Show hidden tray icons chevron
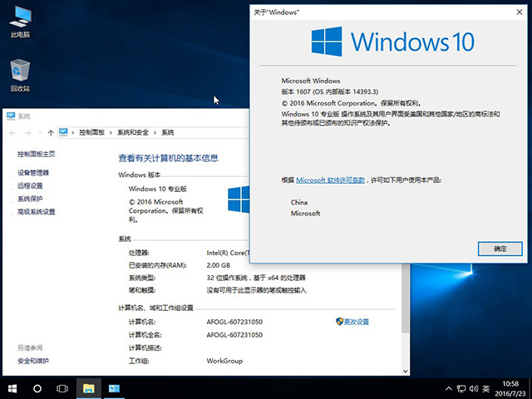This screenshot has width=532, height=399. tap(449, 388)
